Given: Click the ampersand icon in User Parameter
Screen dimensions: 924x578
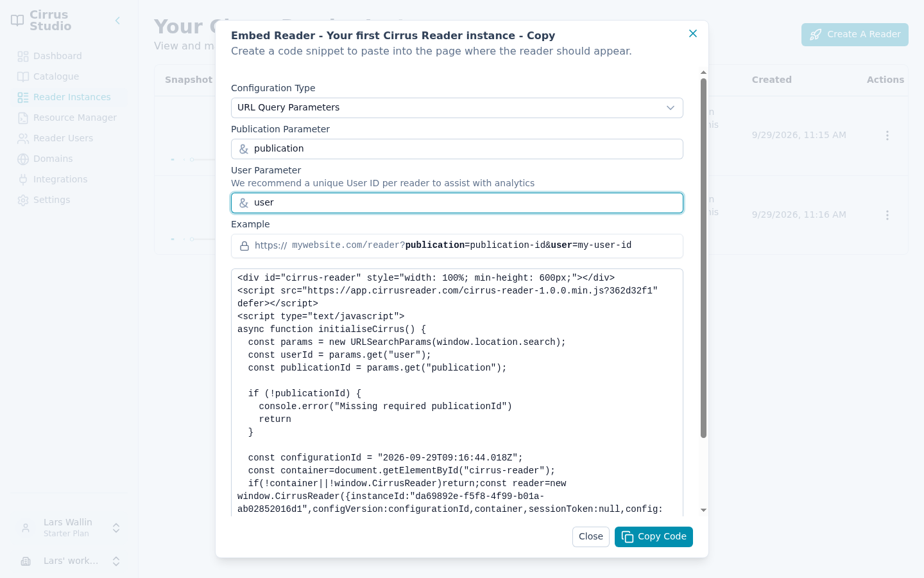Looking at the screenshot, I should 244,203.
